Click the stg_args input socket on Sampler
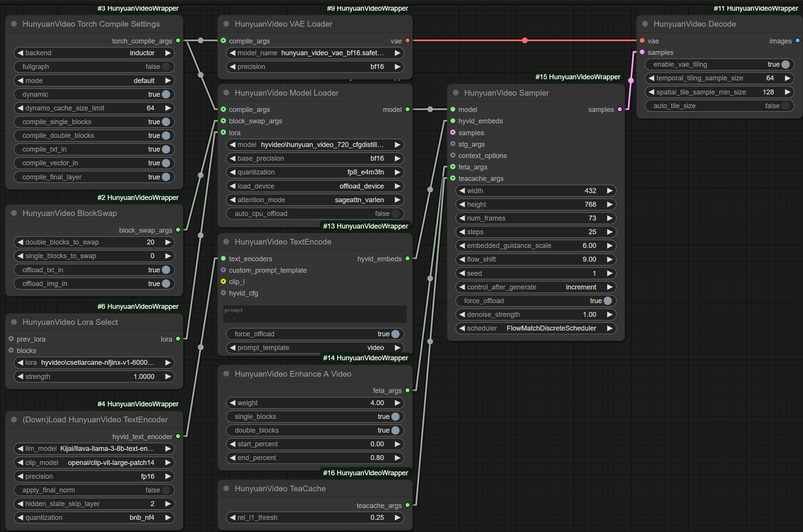Screen dimensions: 803x532 (453, 144)
